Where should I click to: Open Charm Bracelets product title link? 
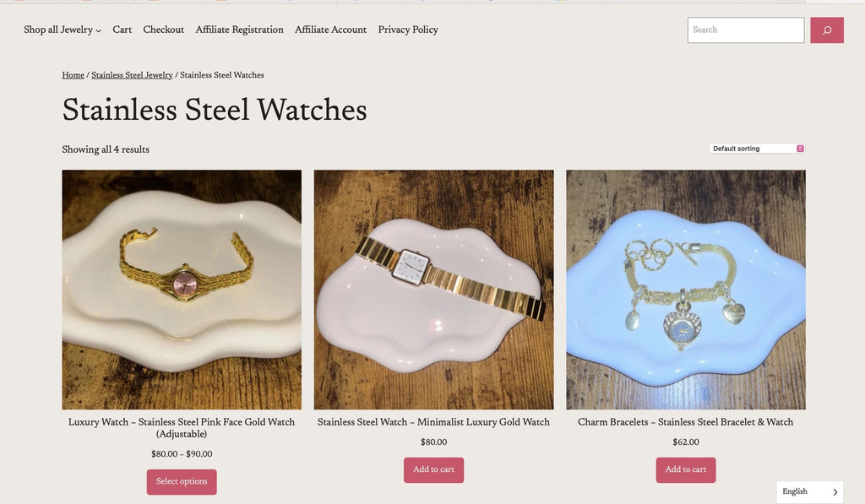[686, 422]
